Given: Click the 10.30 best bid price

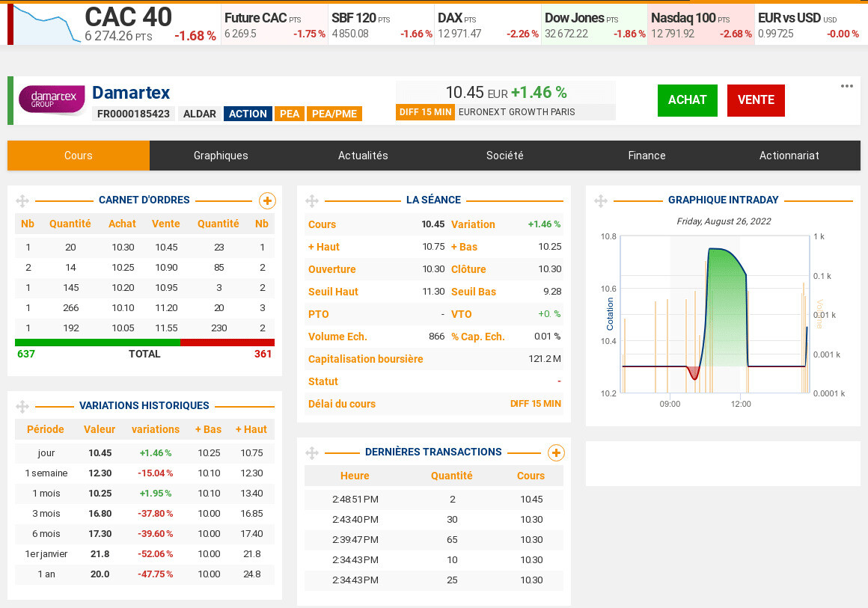Looking at the screenshot, I should click(123, 248).
